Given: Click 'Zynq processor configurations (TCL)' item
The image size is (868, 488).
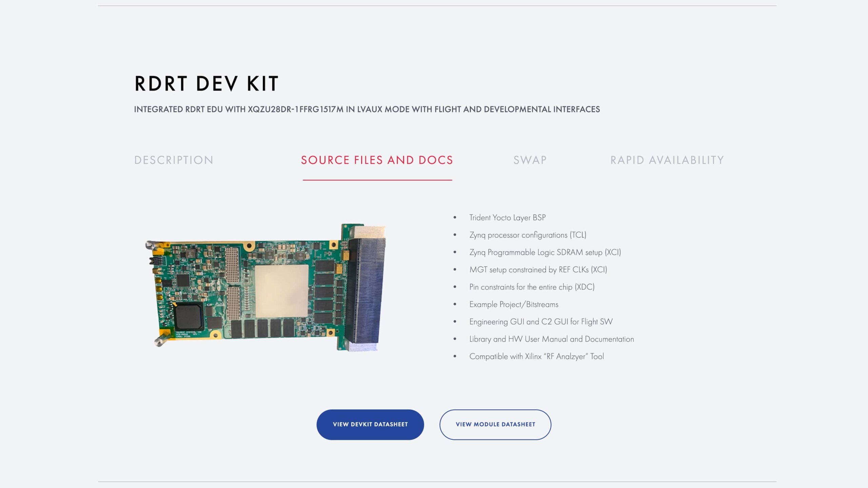Looking at the screenshot, I should coord(528,235).
